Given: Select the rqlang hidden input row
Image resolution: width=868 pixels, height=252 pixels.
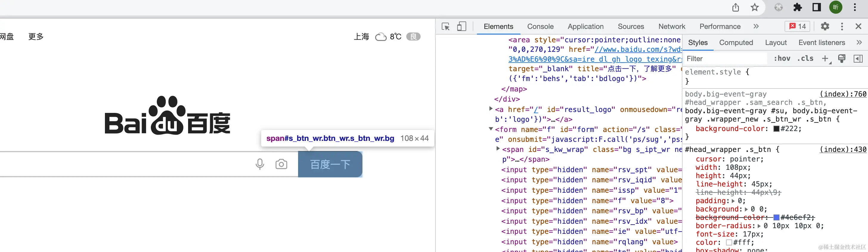Looking at the screenshot, I should [589, 242].
